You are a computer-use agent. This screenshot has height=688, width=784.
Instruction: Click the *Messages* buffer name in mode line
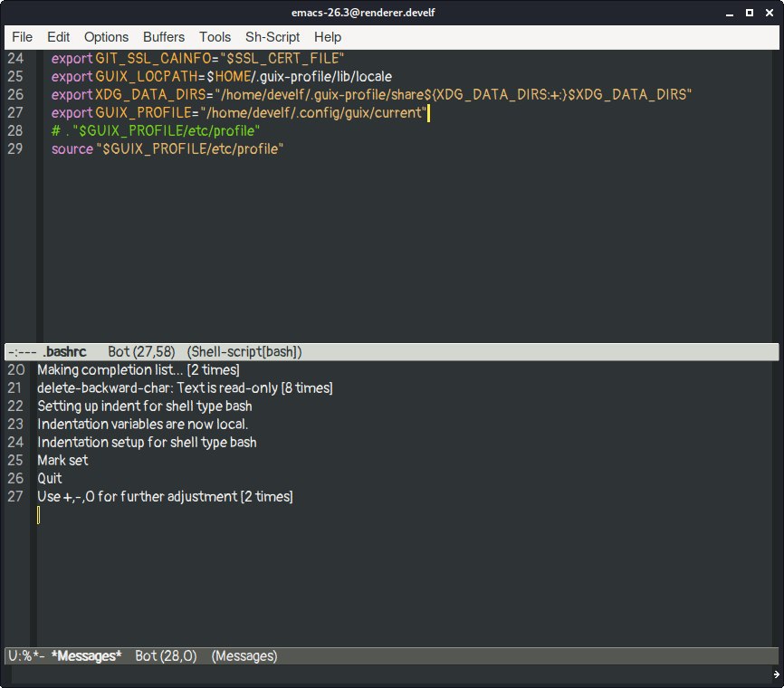(x=86, y=656)
